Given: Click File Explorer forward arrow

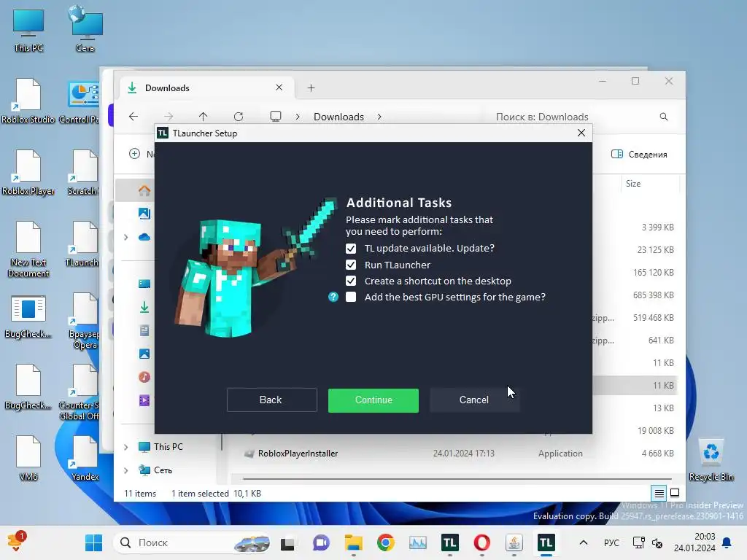Looking at the screenshot, I should pos(169,117).
